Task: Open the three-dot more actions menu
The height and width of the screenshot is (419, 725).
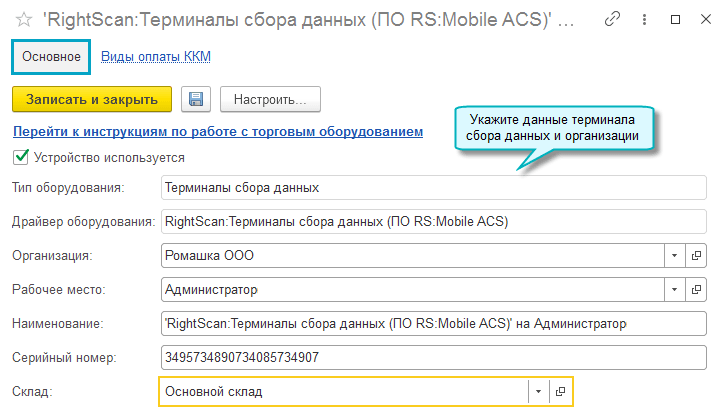Action: 639,20
